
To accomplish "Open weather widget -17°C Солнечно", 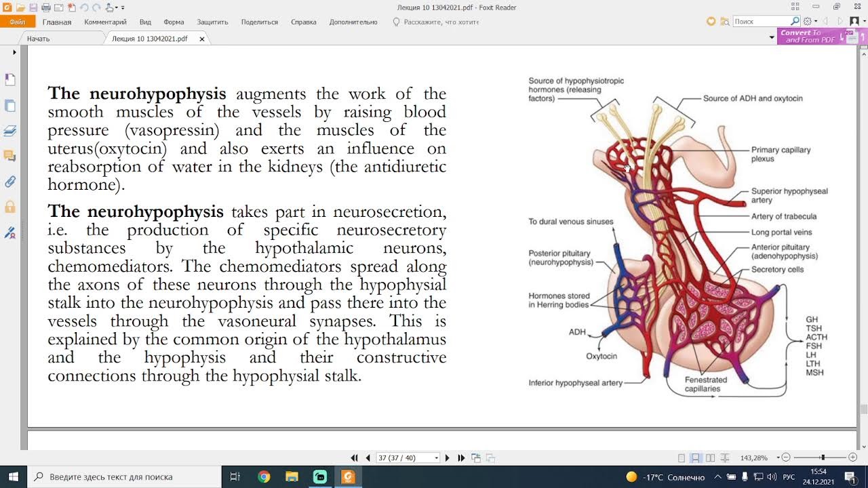I will pos(665,477).
